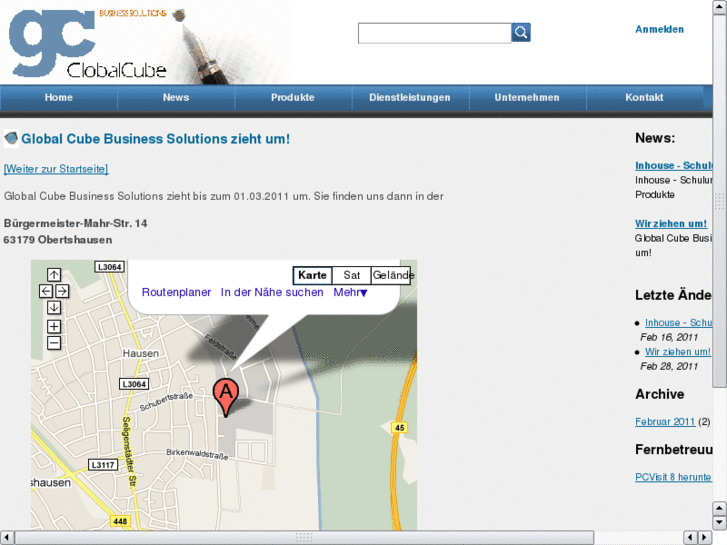Viewport: 727px width, 545px height.
Task: Open the News menu item
Action: tap(176, 97)
